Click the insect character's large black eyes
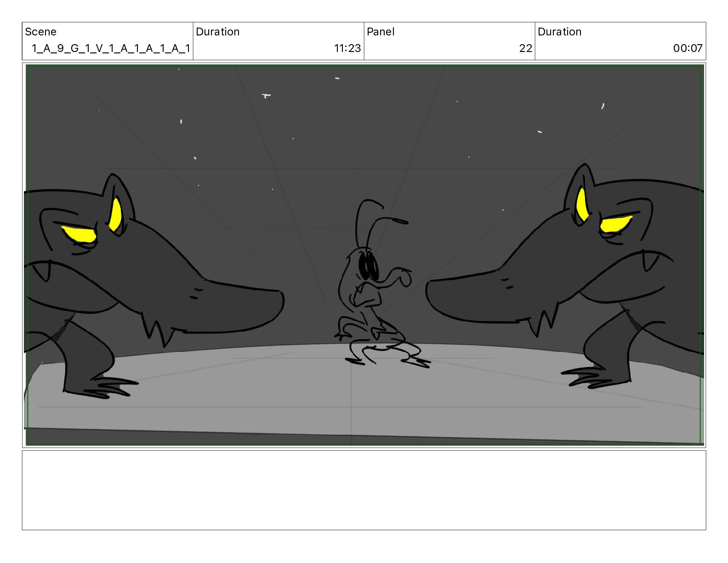Viewport: 728px width, 563px height. tap(369, 266)
